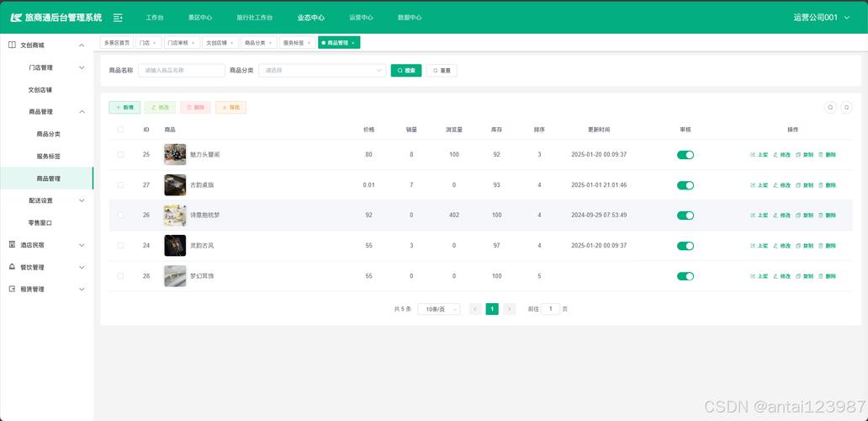Click the search toggle icon above the table
The height and width of the screenshot is (421, 868).
(830, 108)
